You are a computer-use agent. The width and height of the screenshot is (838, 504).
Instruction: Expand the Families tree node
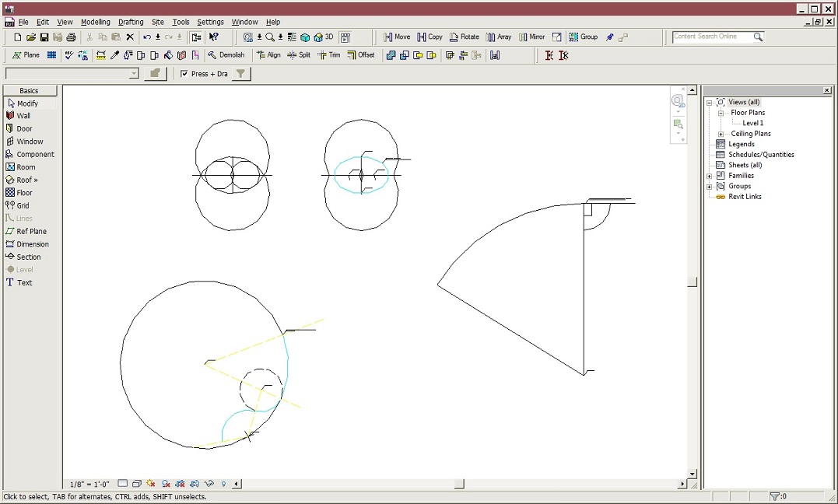point(709,176)
